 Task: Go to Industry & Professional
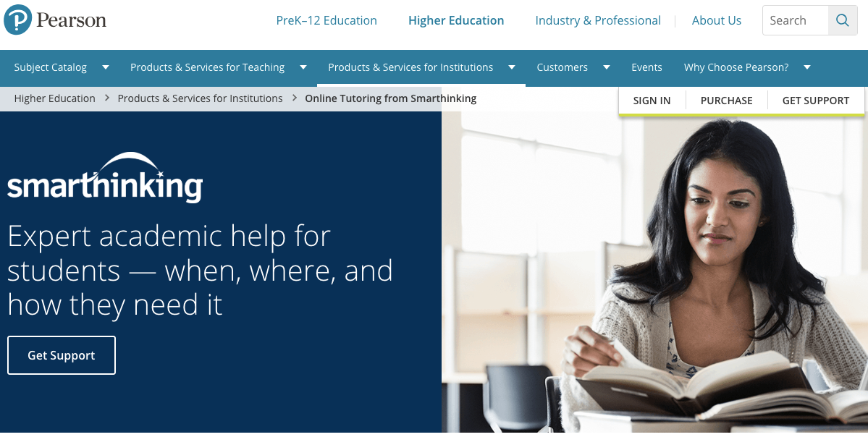[x=598, y=20]
